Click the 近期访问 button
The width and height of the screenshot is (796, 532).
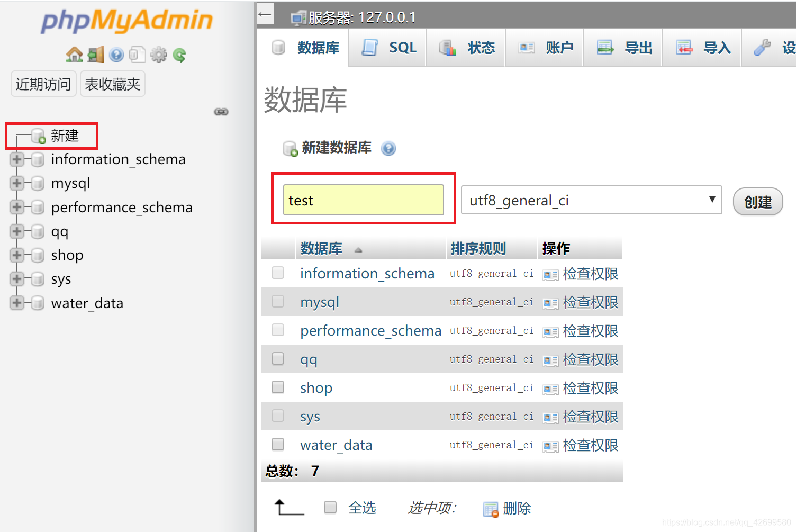click(x=43, y=84)
